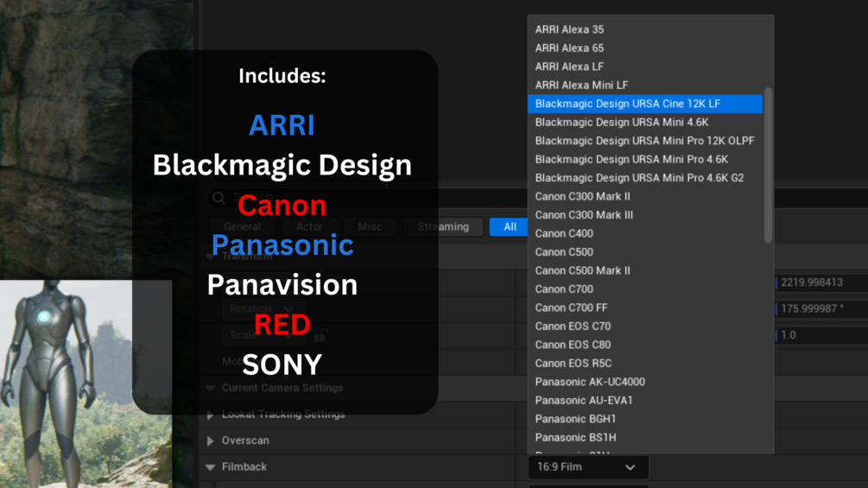Screen dimensions: 868x488
Task: Collapse the Filmback section
Action: pyautogui.click(x=211, y=467)
